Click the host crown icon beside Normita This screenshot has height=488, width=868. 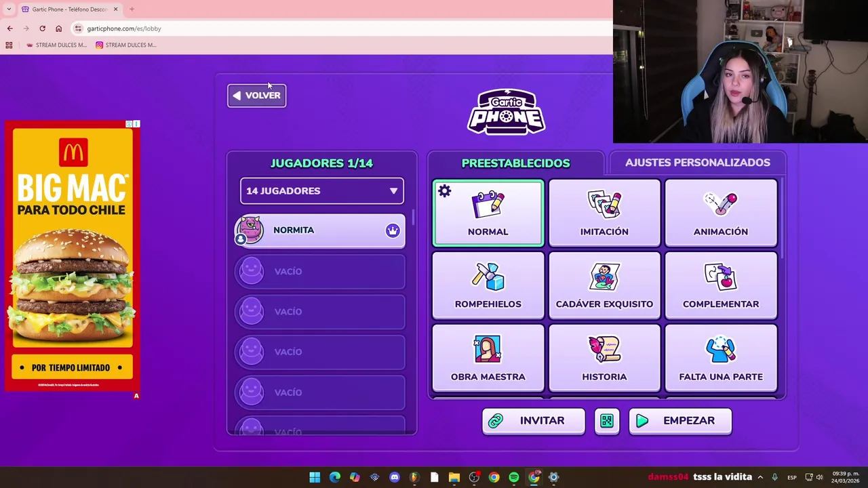[x=393, y=230]
